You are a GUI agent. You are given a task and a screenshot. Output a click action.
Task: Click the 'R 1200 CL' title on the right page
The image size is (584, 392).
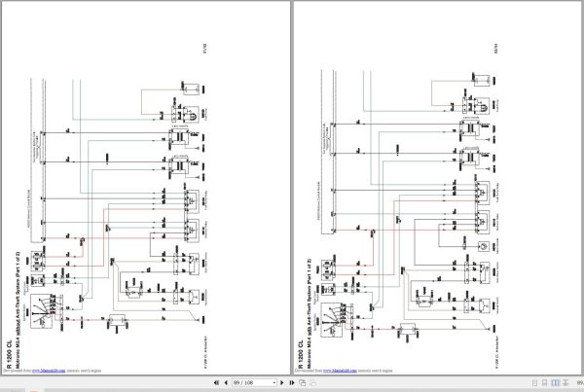tap(300, 354)
